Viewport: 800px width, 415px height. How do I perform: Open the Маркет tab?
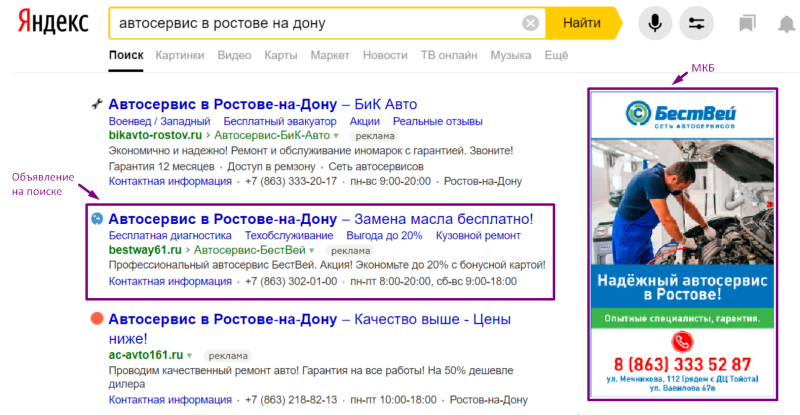click(330, 55)
